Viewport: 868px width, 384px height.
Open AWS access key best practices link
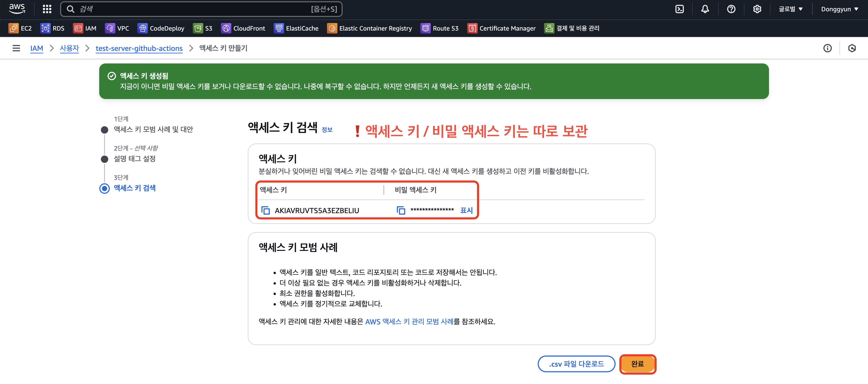(x=409, y=322)
